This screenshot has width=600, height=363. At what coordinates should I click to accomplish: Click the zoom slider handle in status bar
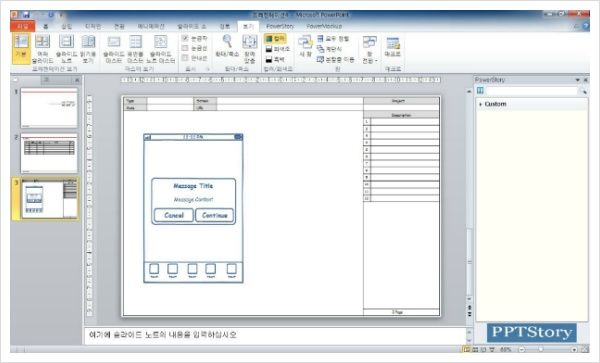[x=541, y=349]
